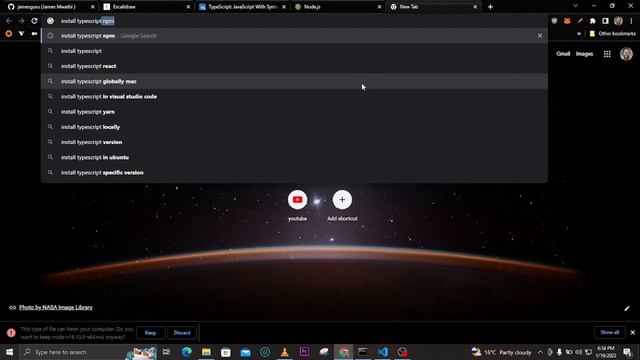640x360 pixels.
Task: Choose suggestion 'install typescript yarn'
Action: (x=294, y=112)
